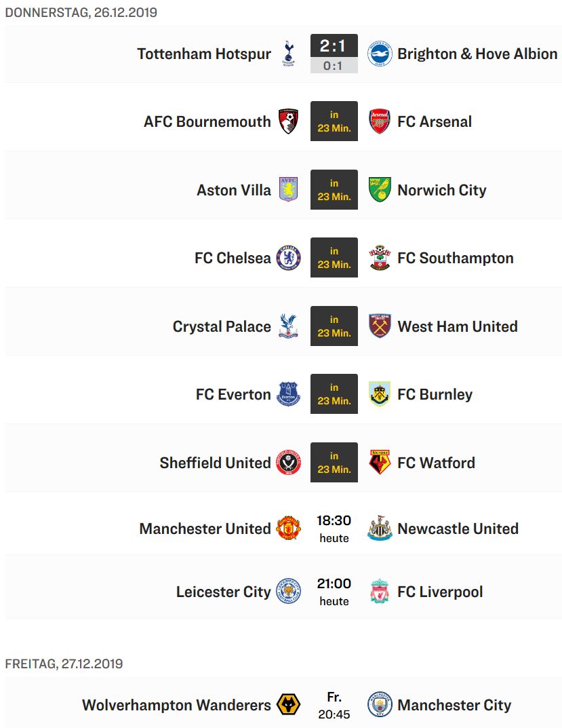This screenshot has width=562, height=728.
Task: Open the Bournemouth vs Arsenal countdown box
Action: click(334, 121)
